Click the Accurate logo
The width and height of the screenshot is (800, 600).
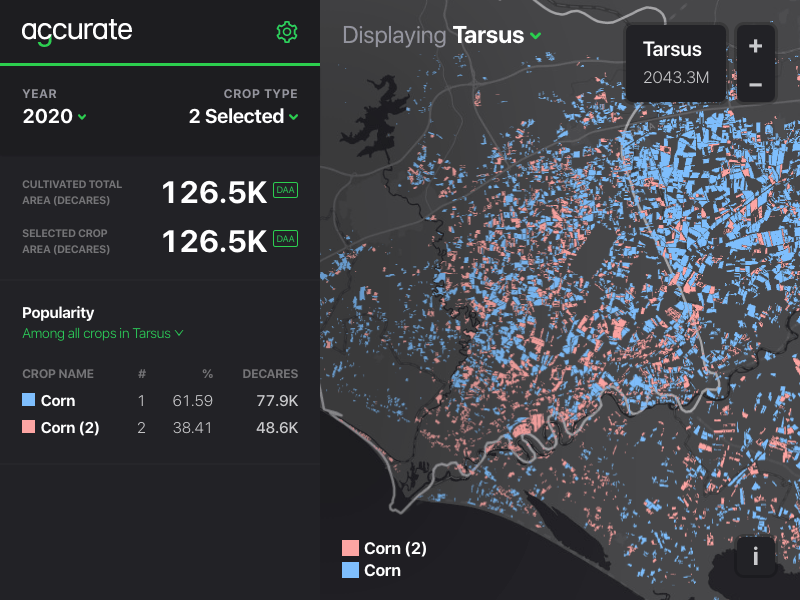click(x=77, y=31)
